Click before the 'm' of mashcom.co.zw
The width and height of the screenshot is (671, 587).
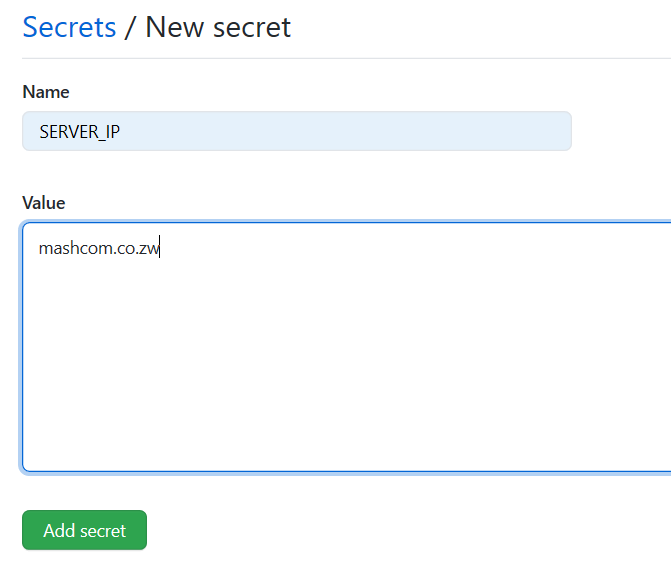click(x=39, y=249)
